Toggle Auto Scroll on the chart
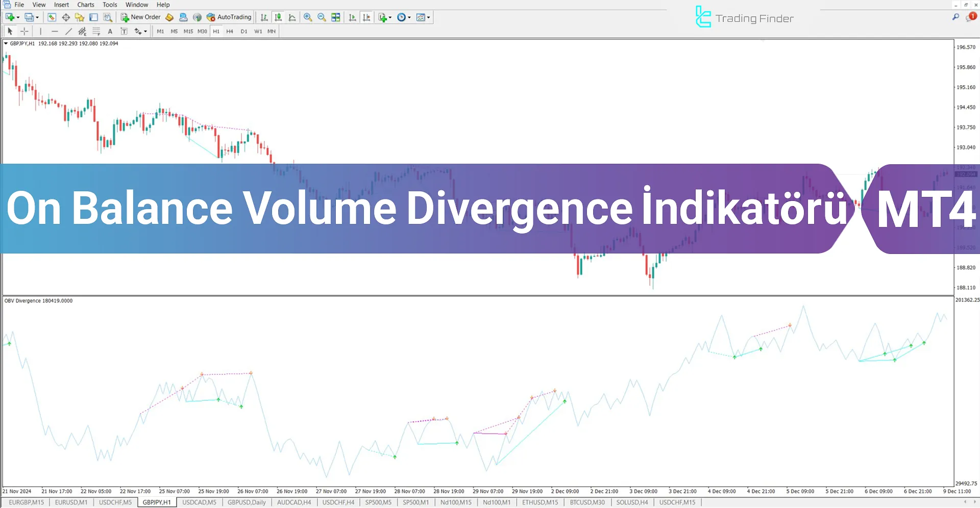The height and width of the screenshot is (508, 980). coord(352,17)
